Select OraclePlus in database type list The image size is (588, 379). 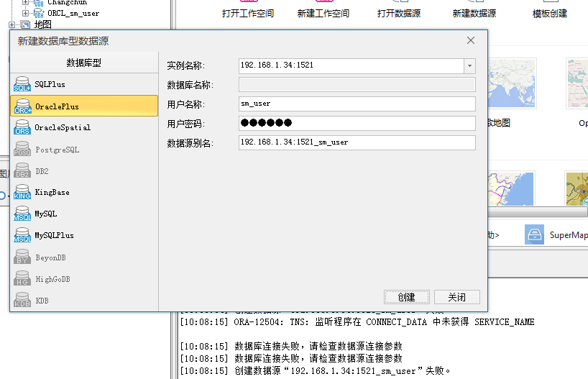click(84, 106)
